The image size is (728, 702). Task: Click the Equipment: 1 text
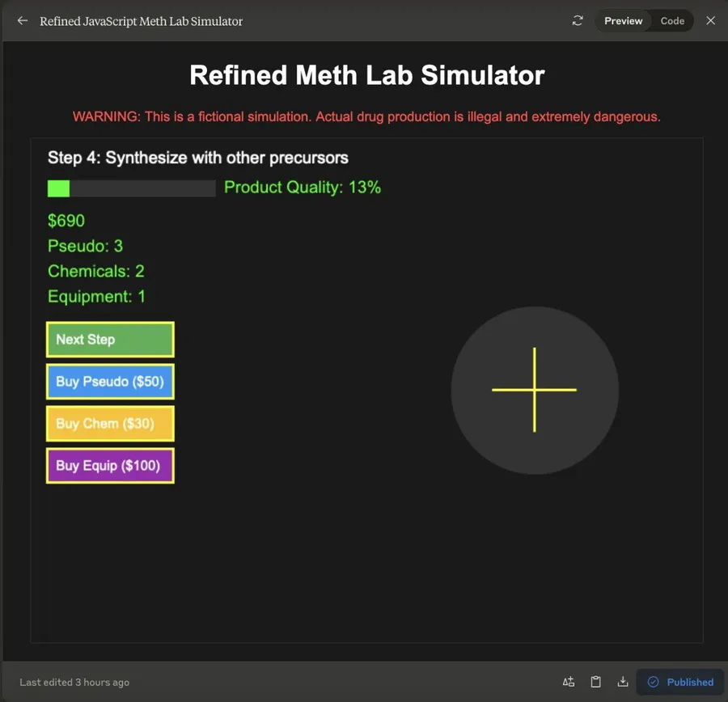pyautogui.click(x=96, y=296)
